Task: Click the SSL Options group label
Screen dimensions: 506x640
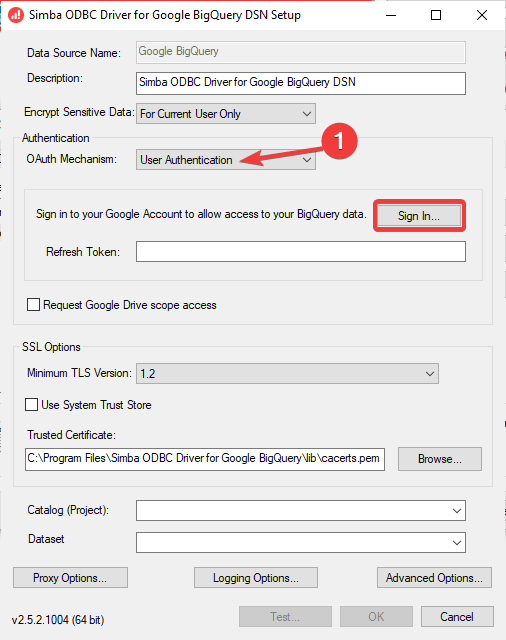Action: [x=51, y=347]
